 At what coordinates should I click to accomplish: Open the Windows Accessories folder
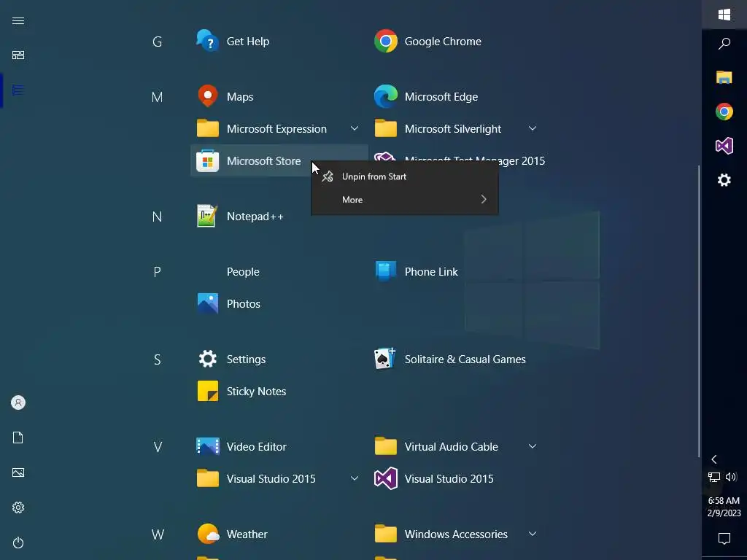[x=457, y=534]
